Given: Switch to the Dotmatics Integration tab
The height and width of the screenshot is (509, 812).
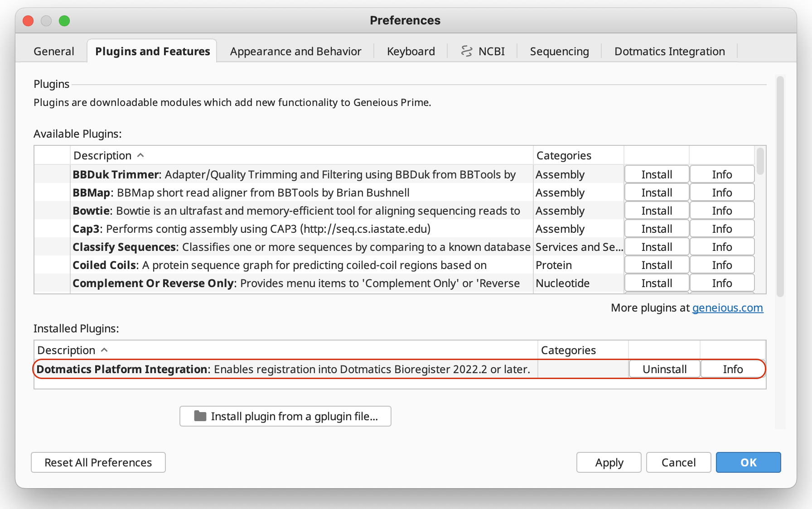Looking at the screenshot, I should (x=669, y=51).
